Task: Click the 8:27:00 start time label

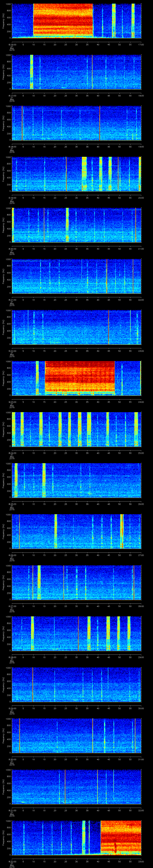Action: [12, 606]
